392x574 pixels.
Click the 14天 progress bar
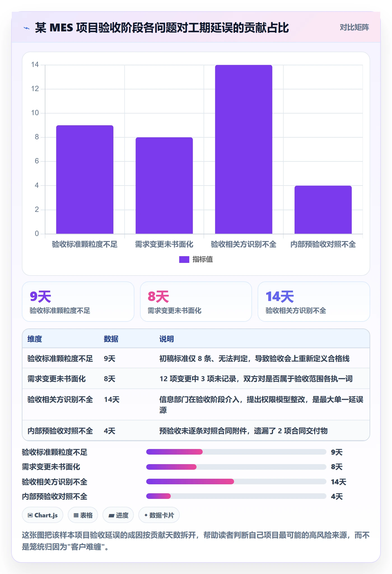236,482
